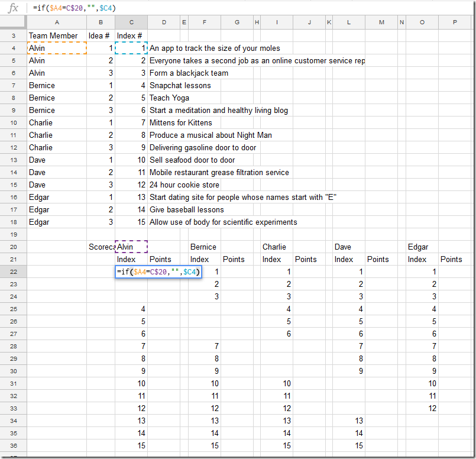476x459 pixels.
Task: Click the Scorecard label cell in row 20
Action: click(101, 247)
